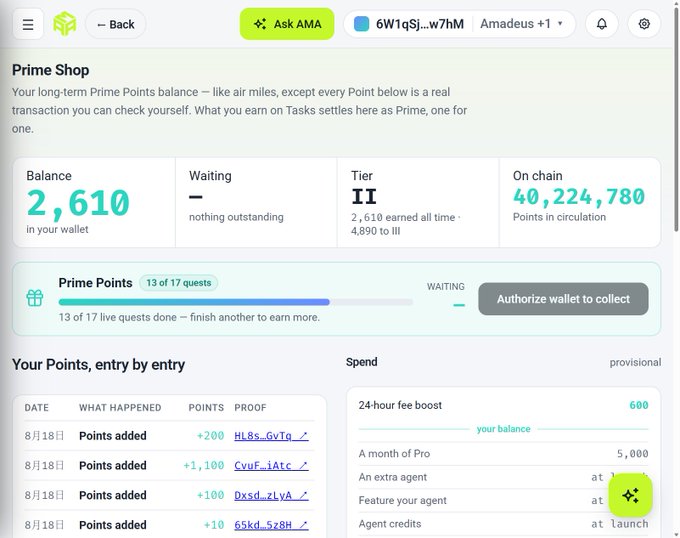Click the +10 points entry

[214, 525]
